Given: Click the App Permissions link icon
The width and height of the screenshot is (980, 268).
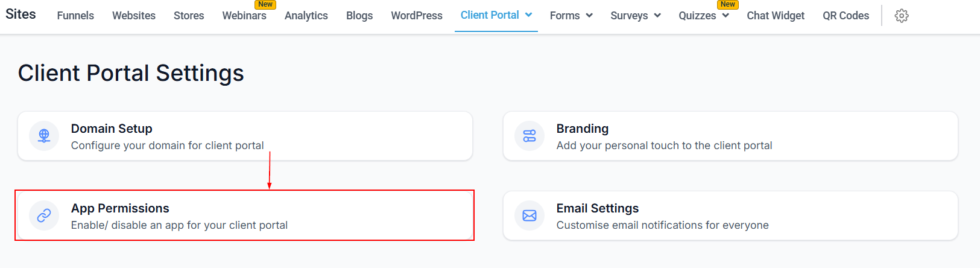Looking at the screenshot, I should 44,215.
